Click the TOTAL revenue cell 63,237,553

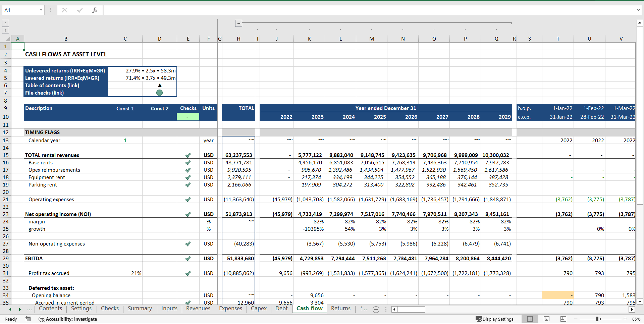pyautogui.click(x=238, y=155)
